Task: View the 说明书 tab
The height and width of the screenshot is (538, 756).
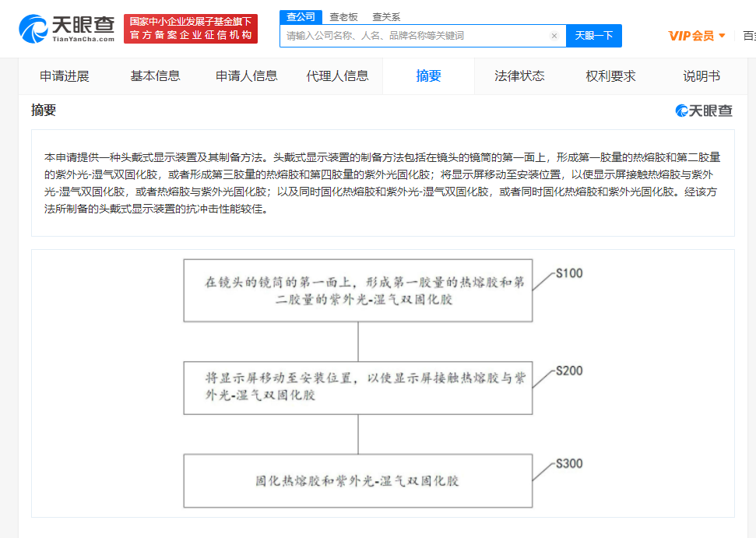Action: tap(701, 76)
